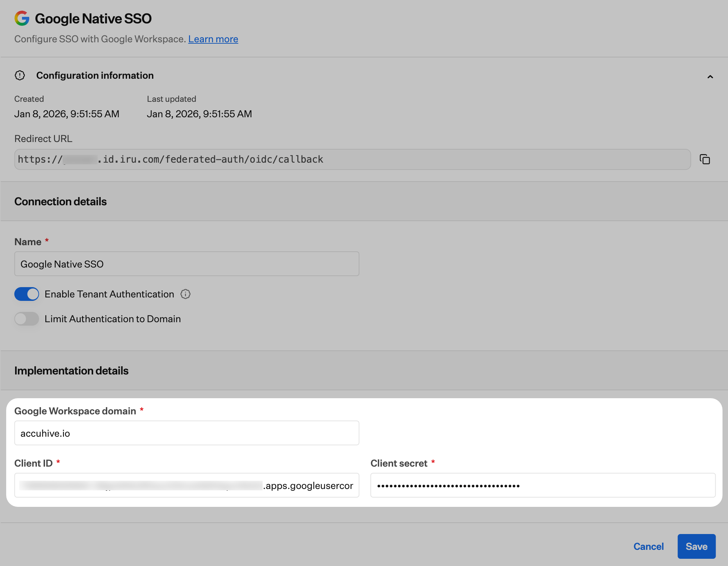The height and width of the screenshot is (566, 728).
Task: Enable Limit Authentication to Domain toggle
Action: [x=26, y=319]
